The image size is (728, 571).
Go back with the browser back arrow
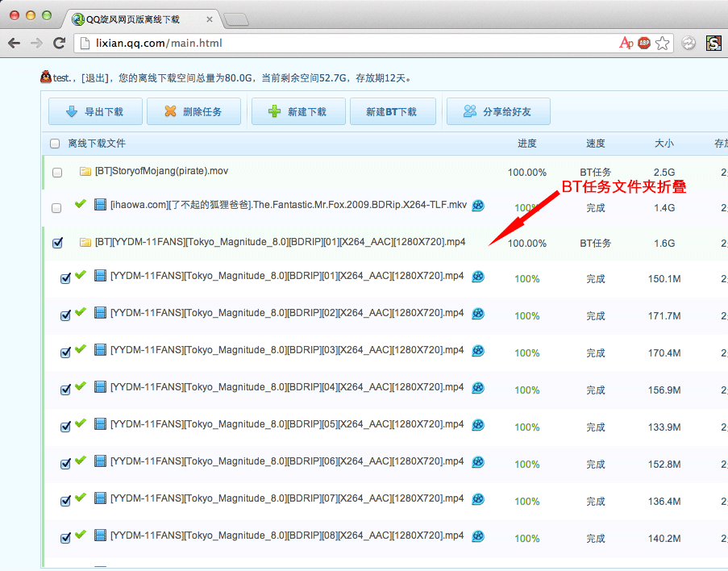click(x=15, y=44)
